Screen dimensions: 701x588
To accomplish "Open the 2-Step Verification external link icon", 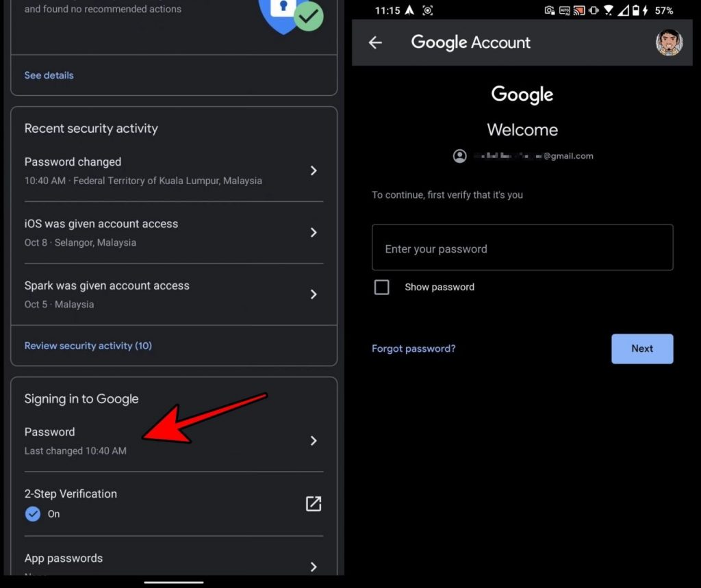I will click(314, 504).
